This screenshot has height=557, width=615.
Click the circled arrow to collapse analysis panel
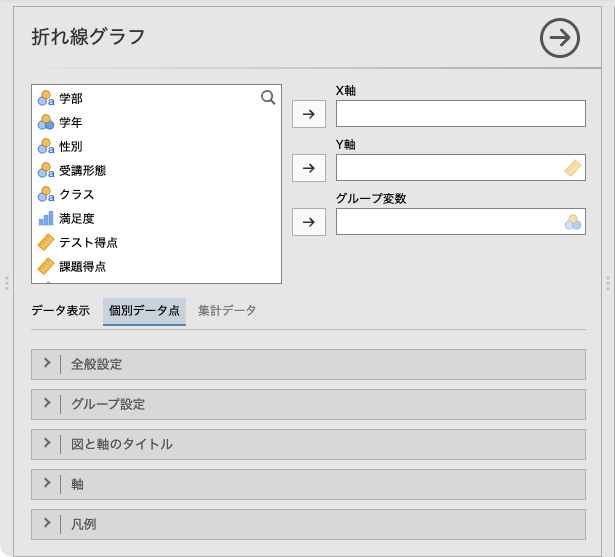tap(560, 38)
